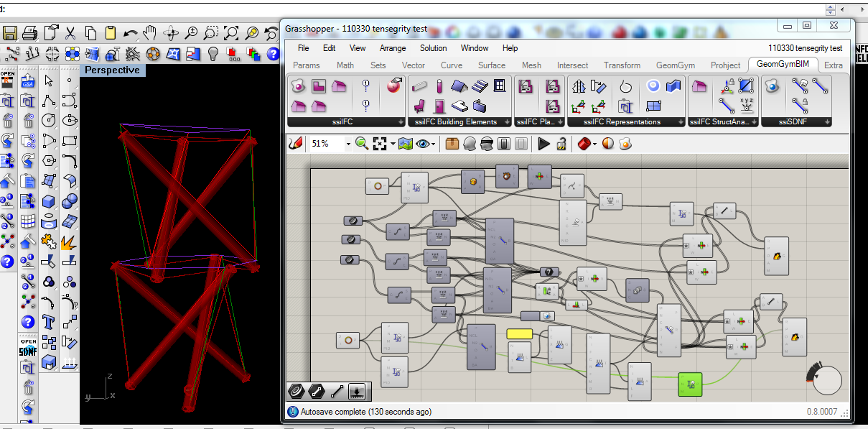Click the yellow panel node on canvas
Image resolution: width=868 pixels, height=429 pixels.
[x=519, y=333]
